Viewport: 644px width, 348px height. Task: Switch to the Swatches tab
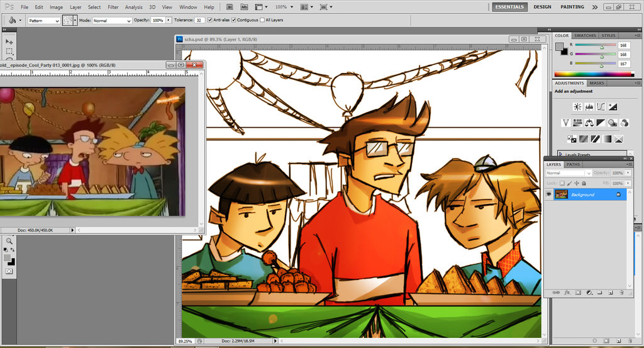pyautogui.click(x=585, y=36)
